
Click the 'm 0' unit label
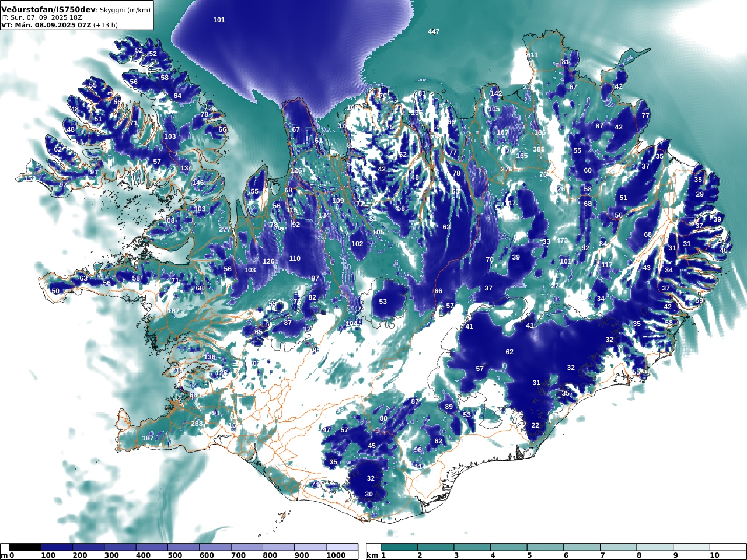[7, 556]
